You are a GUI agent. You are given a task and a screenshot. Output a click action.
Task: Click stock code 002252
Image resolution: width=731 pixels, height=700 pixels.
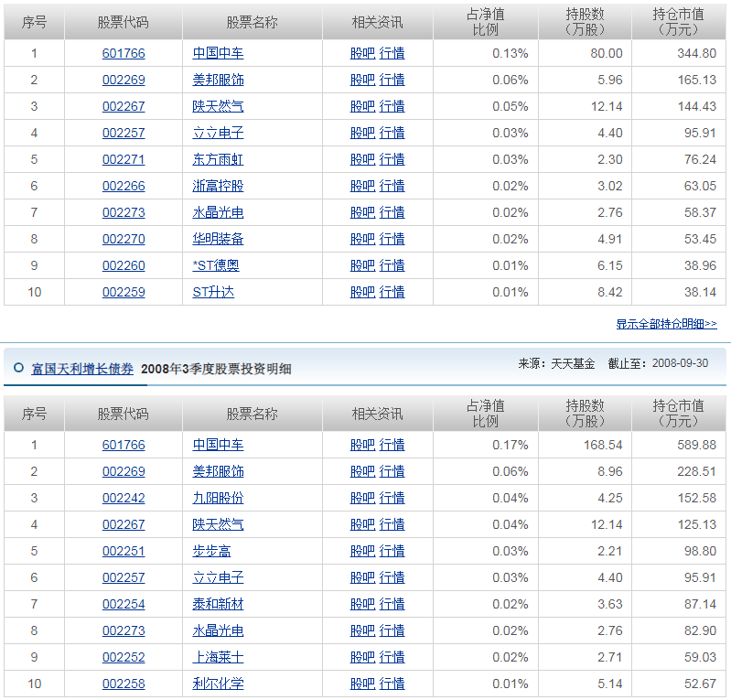click(x=124, y=658)
